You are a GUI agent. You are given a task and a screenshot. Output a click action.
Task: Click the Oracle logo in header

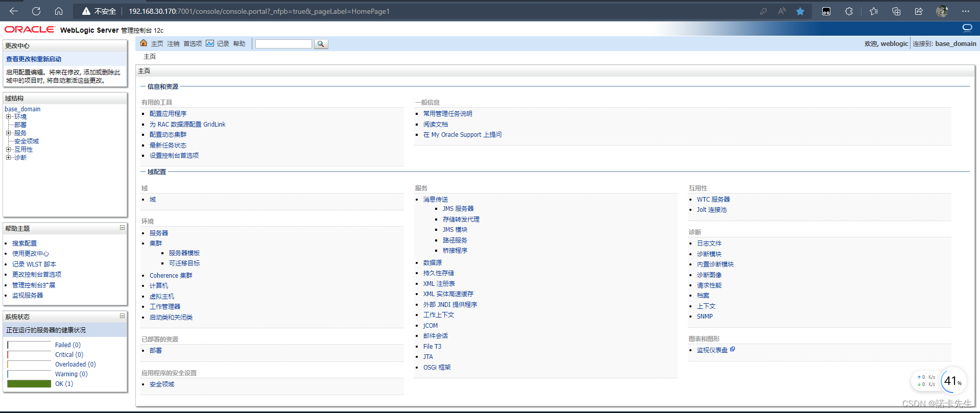click(30, 30)
